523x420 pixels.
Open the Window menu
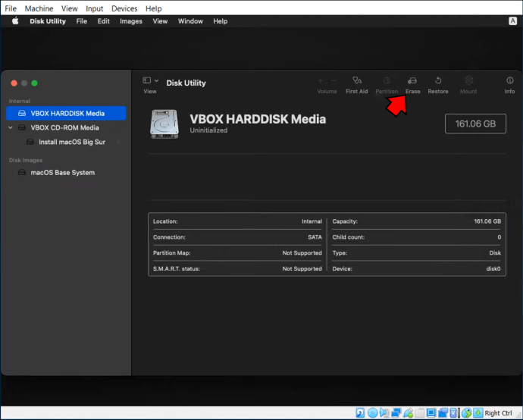tap(190, 21)
